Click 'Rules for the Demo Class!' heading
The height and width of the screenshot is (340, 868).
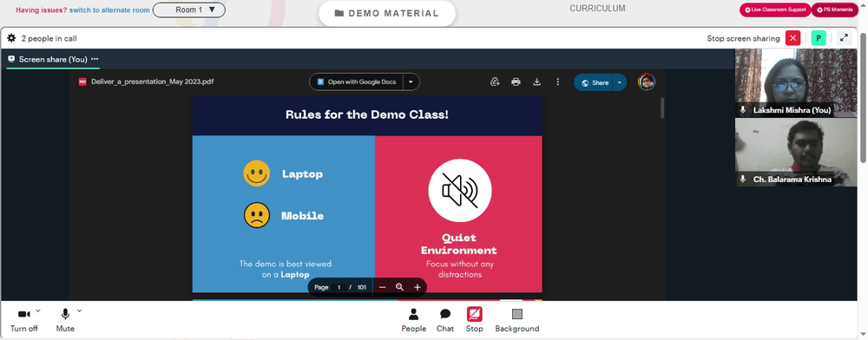click(x=367, y=115)
